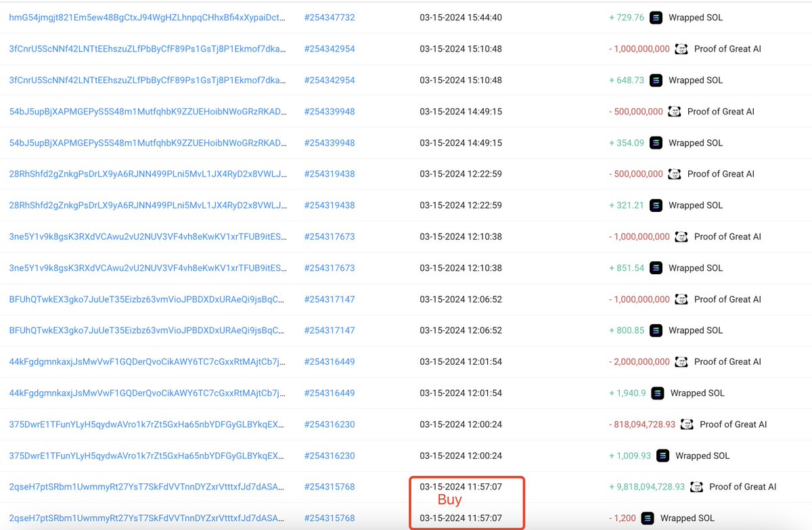Open the 3fCnrU5ScNNf42 signature in the +648.73 row

(x=147, y=80)
